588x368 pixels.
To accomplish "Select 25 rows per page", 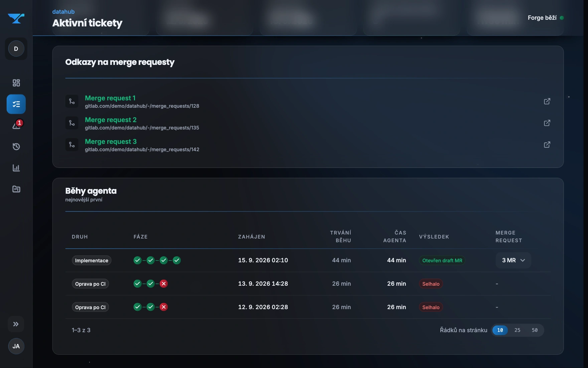I will click(518, 330).
